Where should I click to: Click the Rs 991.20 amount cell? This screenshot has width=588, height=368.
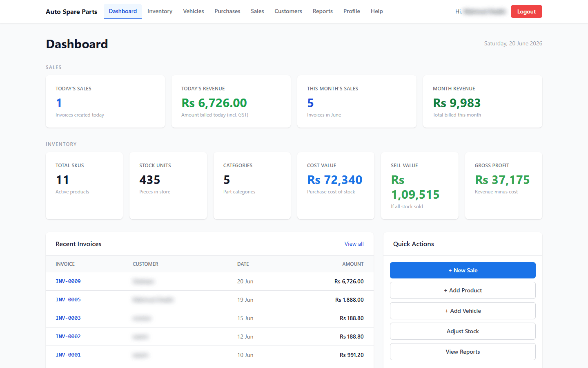click(x=352, y=355)
